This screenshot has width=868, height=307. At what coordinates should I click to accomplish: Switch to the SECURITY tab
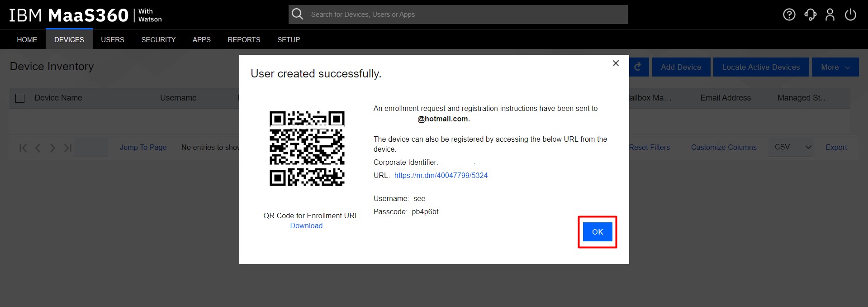158,40
